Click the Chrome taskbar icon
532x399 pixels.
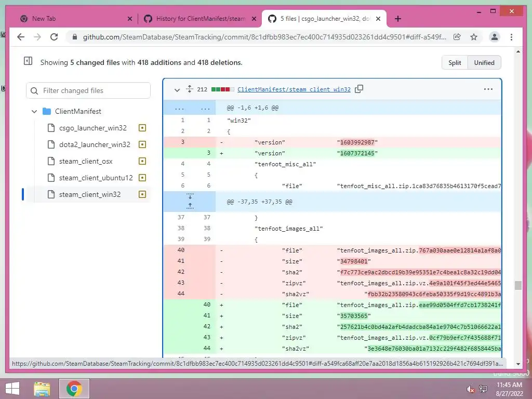74,389
